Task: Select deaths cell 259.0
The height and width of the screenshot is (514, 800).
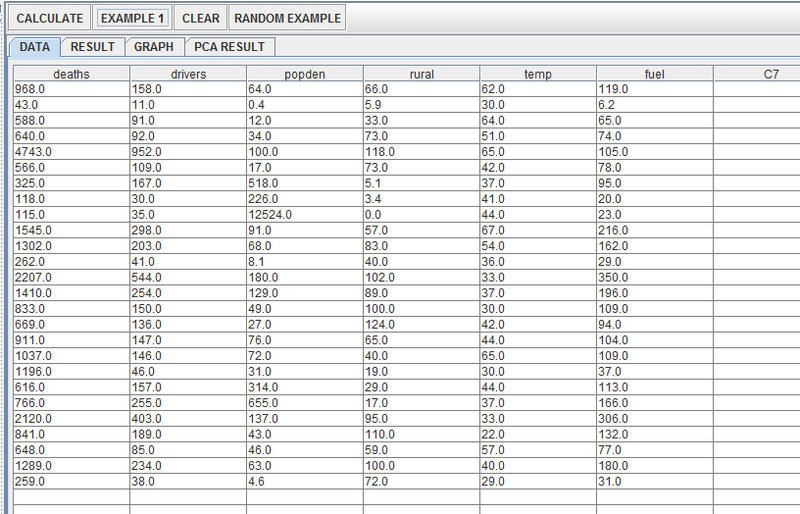Action: [71, 481]
